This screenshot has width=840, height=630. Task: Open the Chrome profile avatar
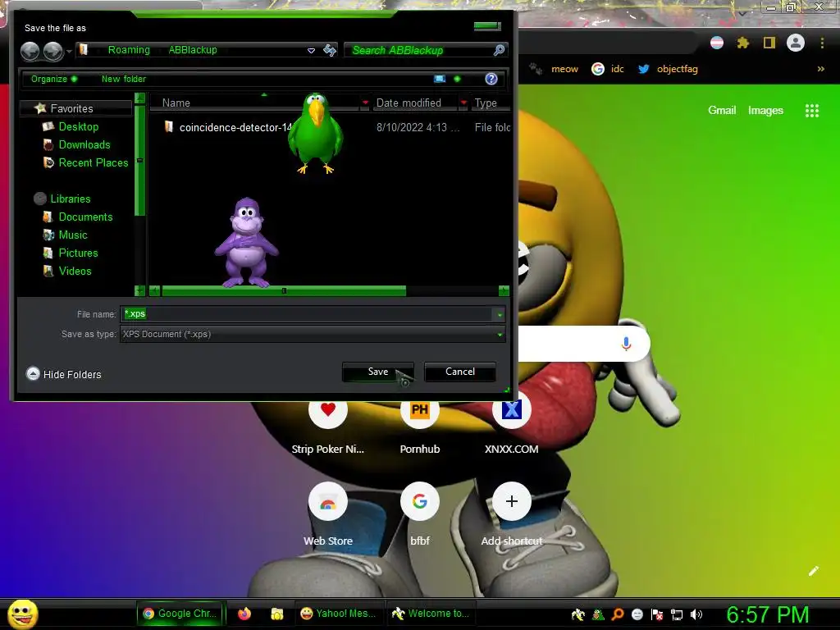click(x=796, y=43)
